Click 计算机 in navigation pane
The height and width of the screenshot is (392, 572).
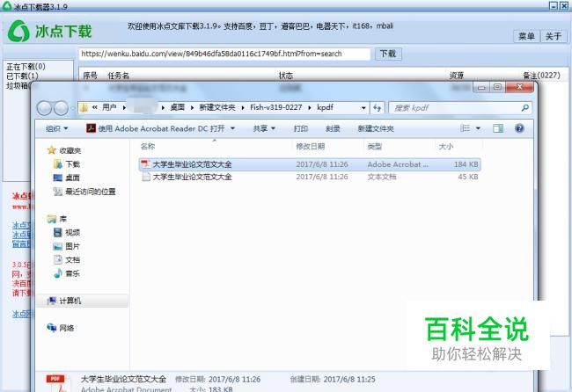70,301
